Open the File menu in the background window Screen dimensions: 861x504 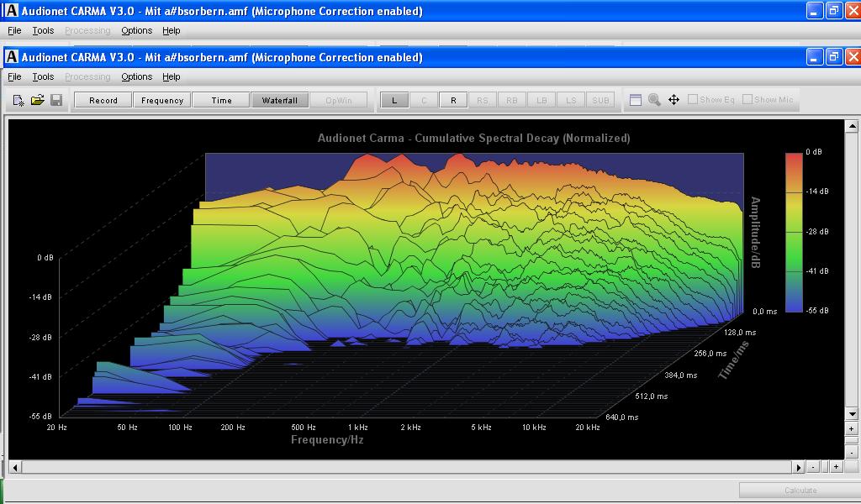pyautogui.click(x=14, y=31)
